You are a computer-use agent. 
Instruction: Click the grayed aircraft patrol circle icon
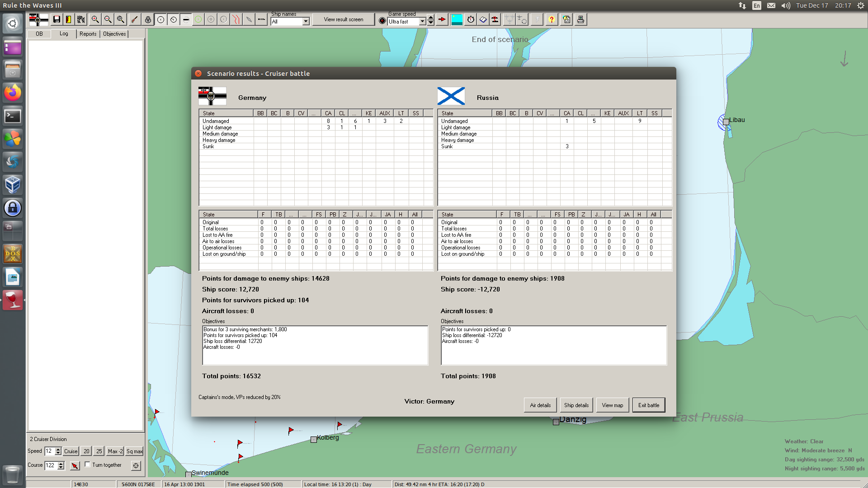(x=522, y=19)
